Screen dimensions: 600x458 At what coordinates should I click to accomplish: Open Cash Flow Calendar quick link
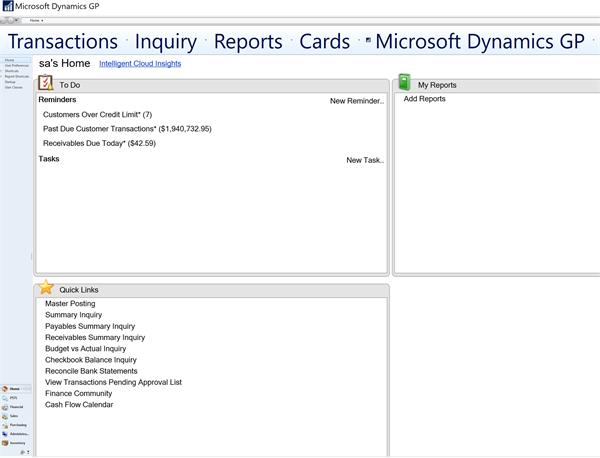coord(79,404)
